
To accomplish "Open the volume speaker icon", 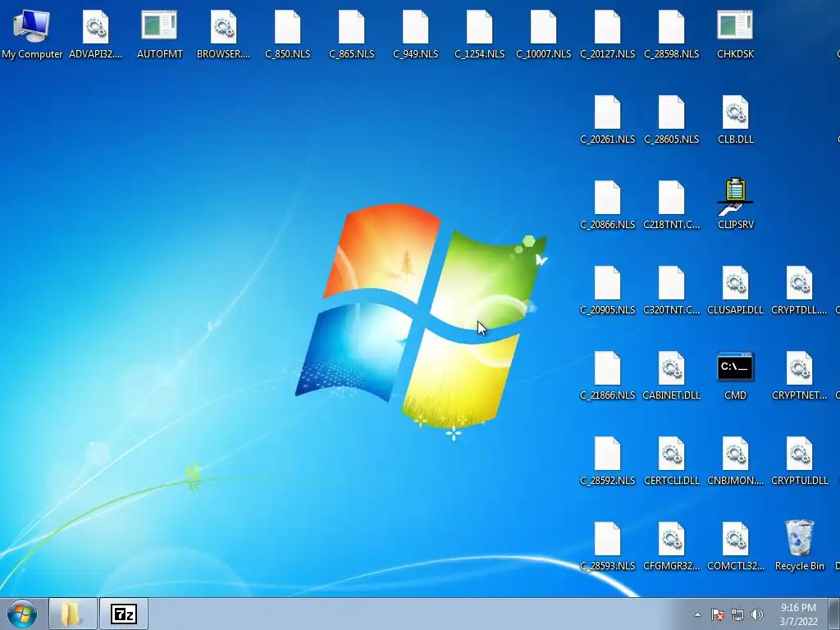I will coord(756,614).
